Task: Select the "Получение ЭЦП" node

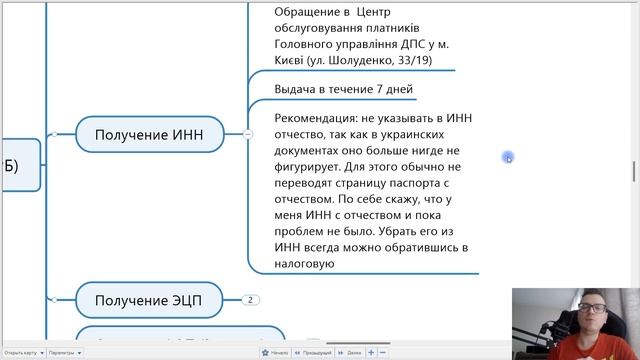Action: click(149, 300)
